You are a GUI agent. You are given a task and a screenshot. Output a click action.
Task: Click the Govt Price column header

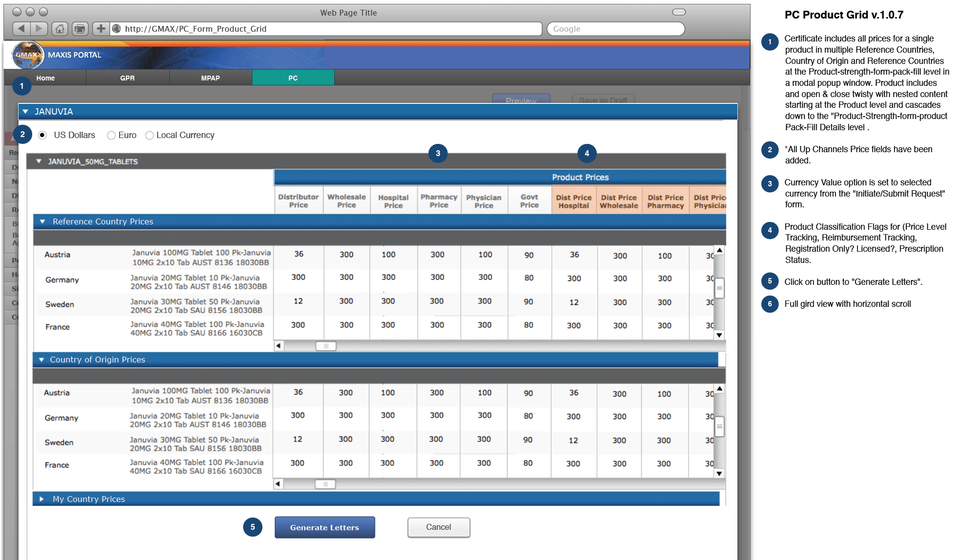point(529,200)
